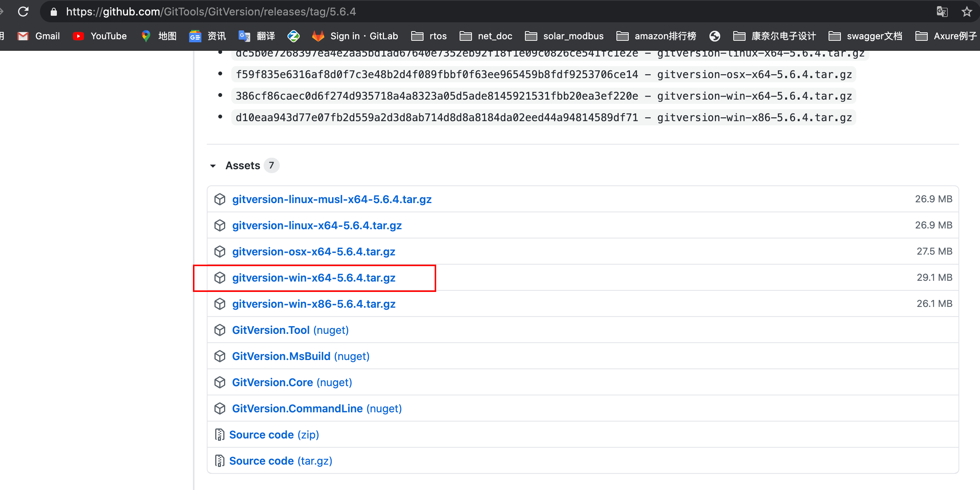The height and width of the screenshot is (490, 980).
Task: Click package icon beside linux-x64 asset
Action: 220,225
